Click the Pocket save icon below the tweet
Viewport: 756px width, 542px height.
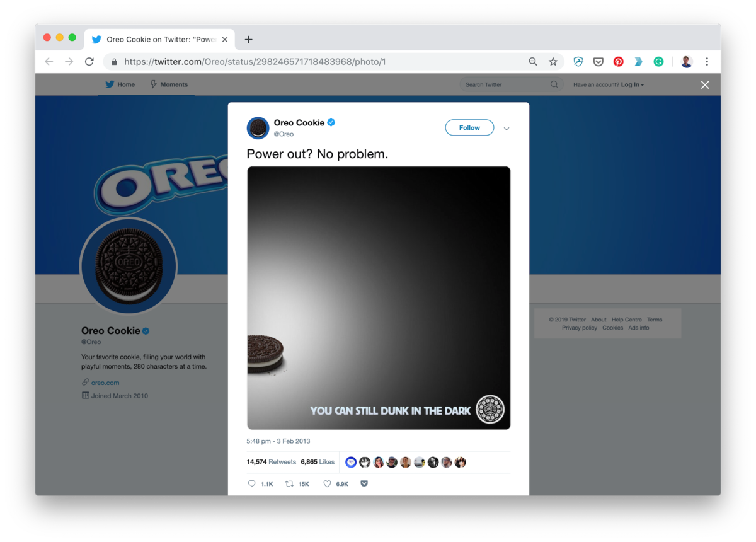pos(364,483)
